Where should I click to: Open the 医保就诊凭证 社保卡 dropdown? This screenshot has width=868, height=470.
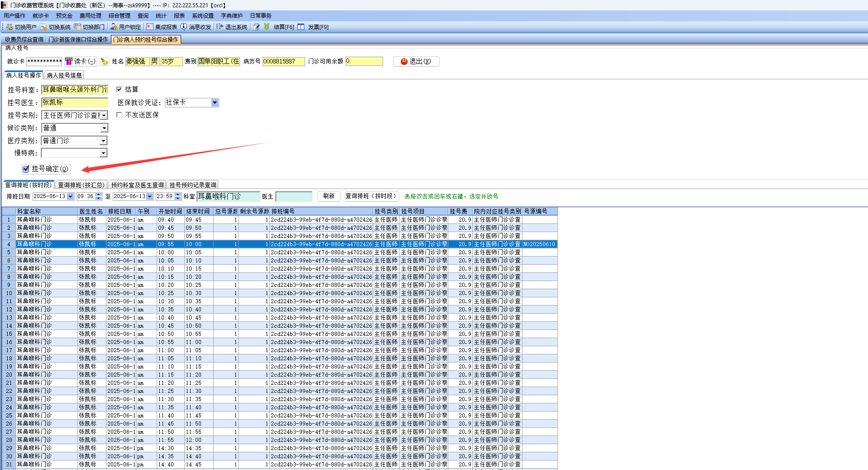[215, 103]
